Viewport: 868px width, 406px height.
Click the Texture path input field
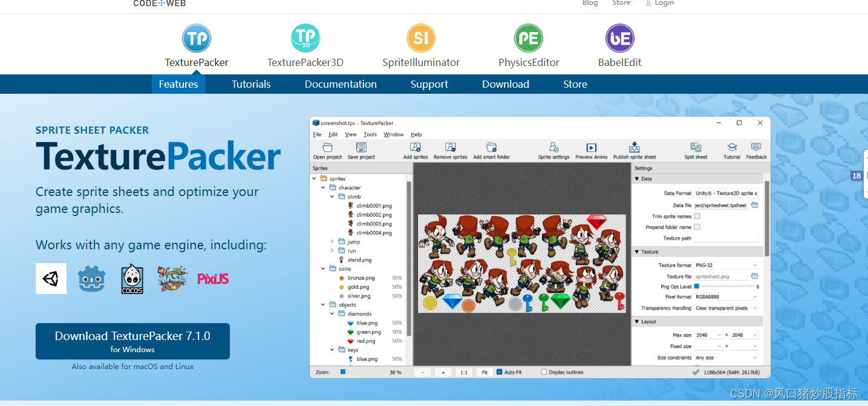click(x=726, y=238)
